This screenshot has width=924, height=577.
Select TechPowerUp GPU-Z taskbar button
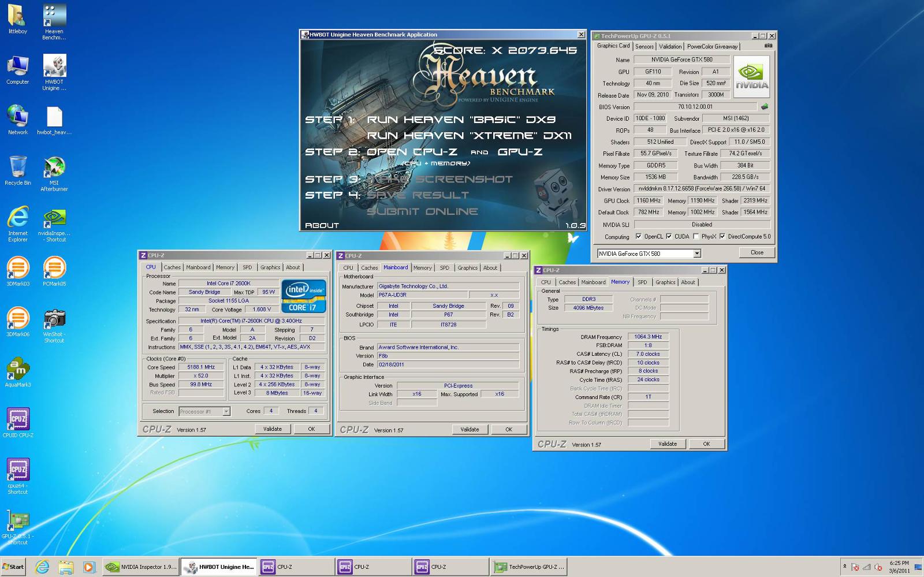point(528,567)
